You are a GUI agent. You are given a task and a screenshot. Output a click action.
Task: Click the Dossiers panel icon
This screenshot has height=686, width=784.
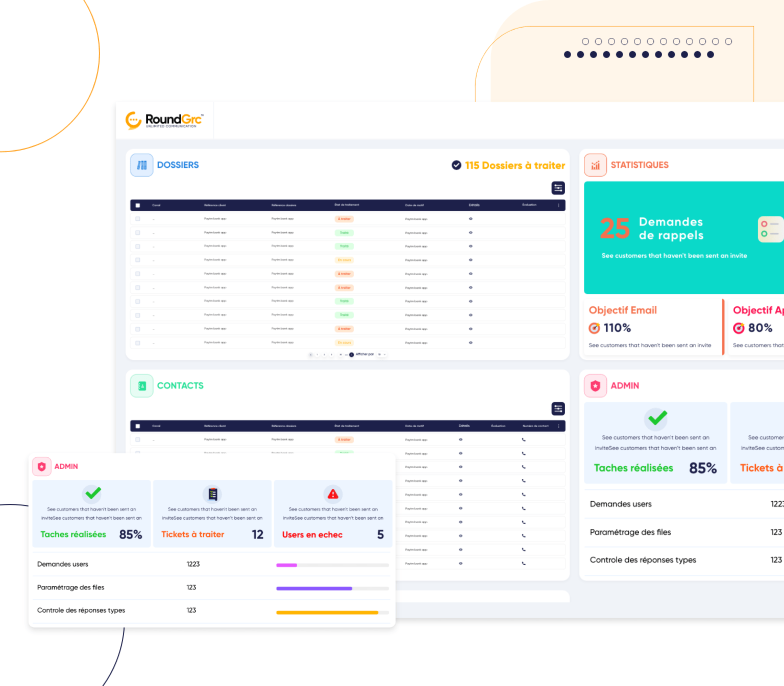(142, 165)
